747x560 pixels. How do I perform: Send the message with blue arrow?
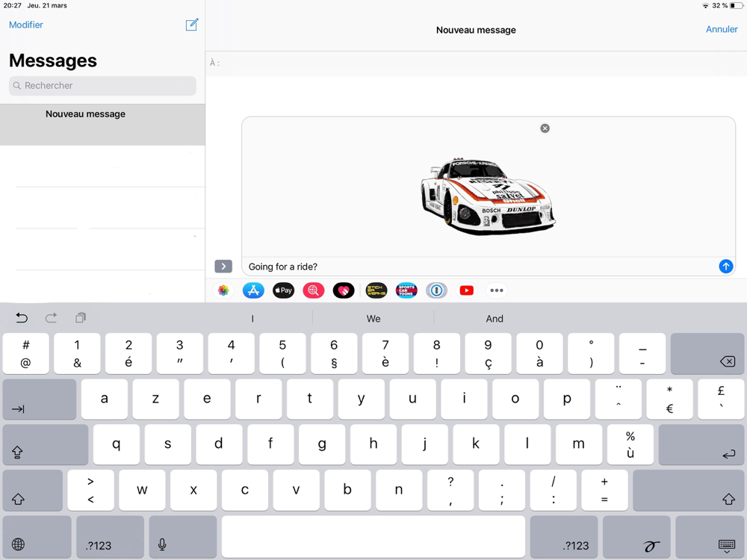pos(725,267)
